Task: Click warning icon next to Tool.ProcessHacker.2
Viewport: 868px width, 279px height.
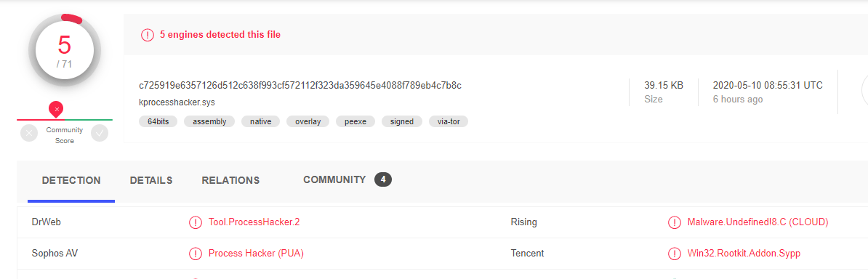Action: point(196,222)
